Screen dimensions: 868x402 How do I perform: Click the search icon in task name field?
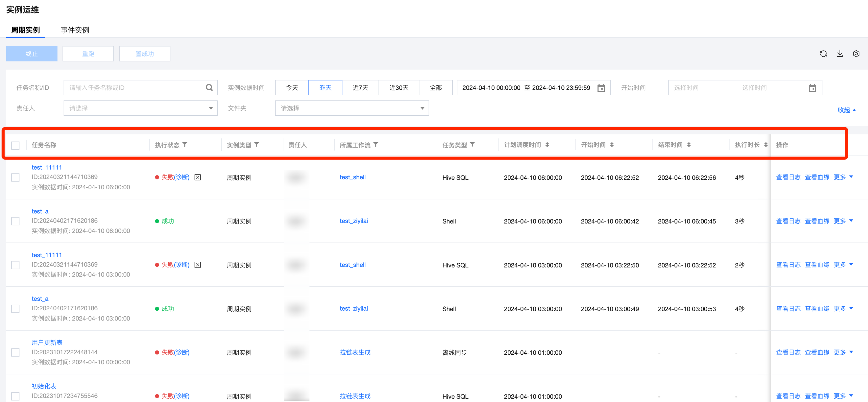tap(209, 88)
